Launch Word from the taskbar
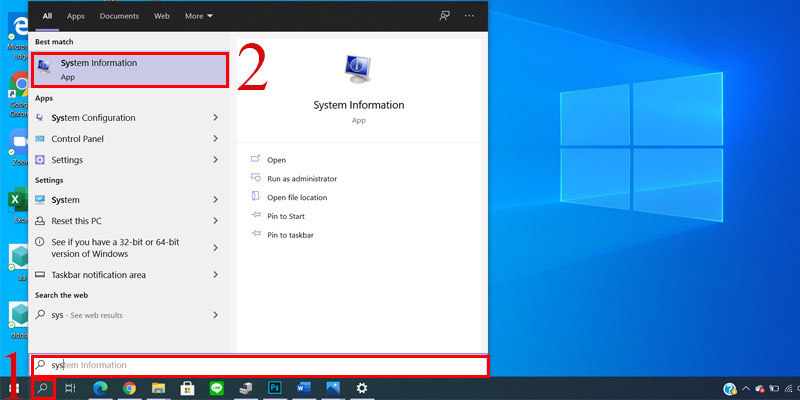Image resolution: width=800 pixels, height=400 pixels. coord(304,389)
